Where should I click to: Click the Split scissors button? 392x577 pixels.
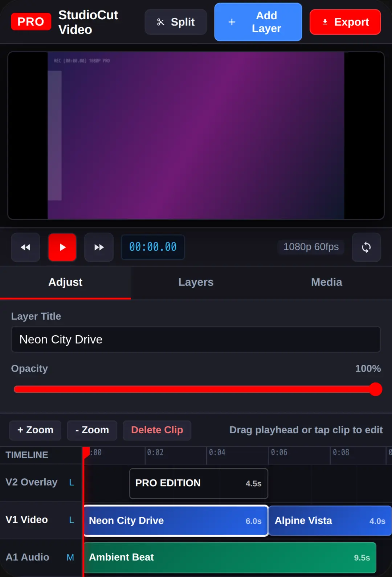[176, 22]
